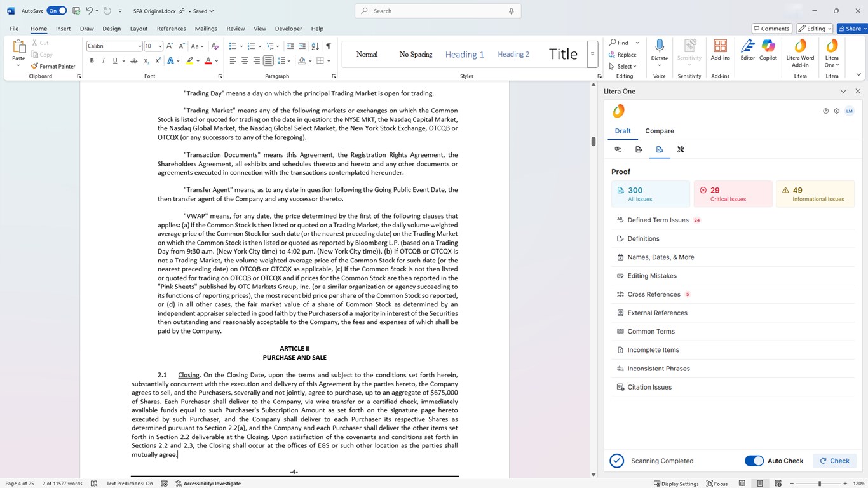This screenshot has width=868, height=488.
Task: Switch to Web Layout view
Action: [778, 484]
